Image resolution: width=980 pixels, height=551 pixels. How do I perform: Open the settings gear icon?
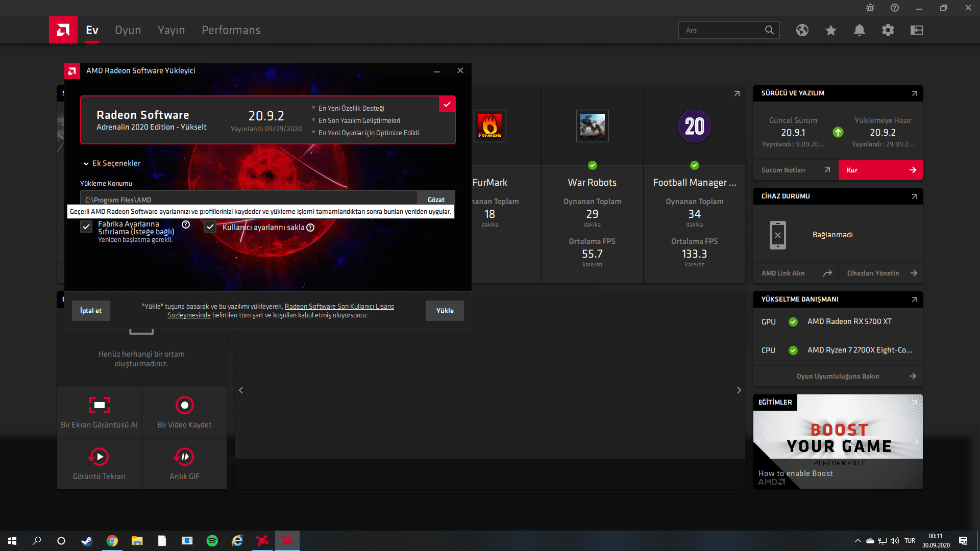click(x=888, y=30)
